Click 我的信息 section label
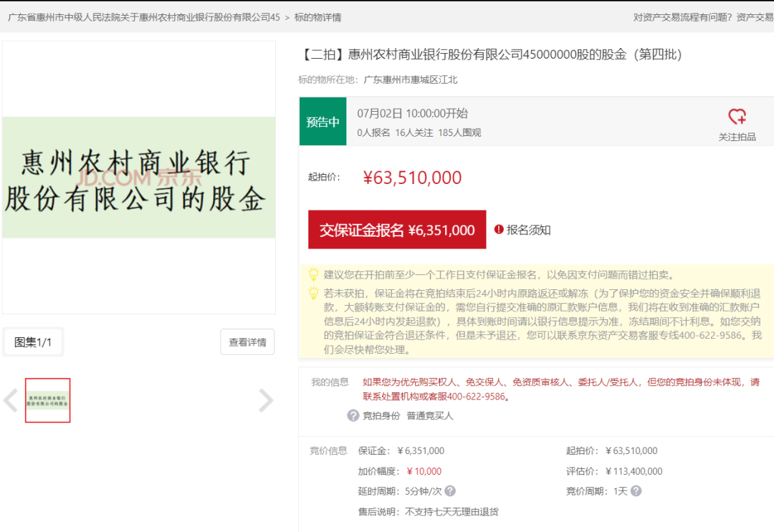The width and height of the screenshot is (774, 532). 330,382
